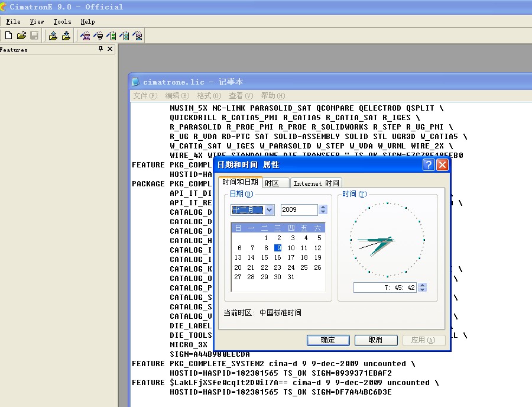Click the Notepad icon in cimatrone.lic title
The height and width of the screenshot is (407, 532).
(135, 82)
